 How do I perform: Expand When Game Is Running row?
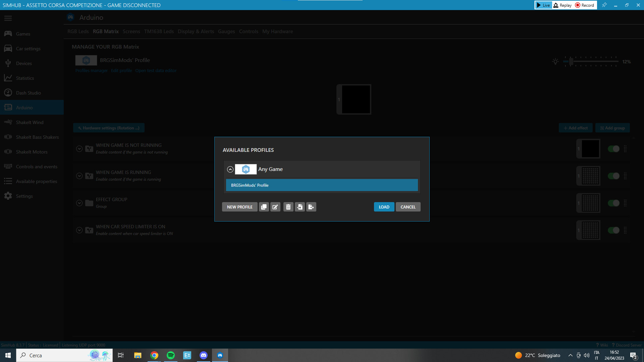point(79,176)
